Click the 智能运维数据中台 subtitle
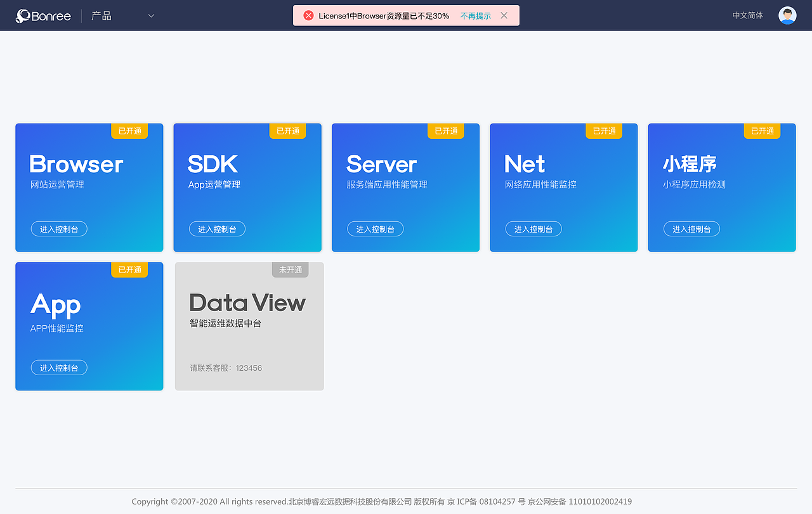The width and height of the screenshot is (812, 514). (x=225, y=323)
